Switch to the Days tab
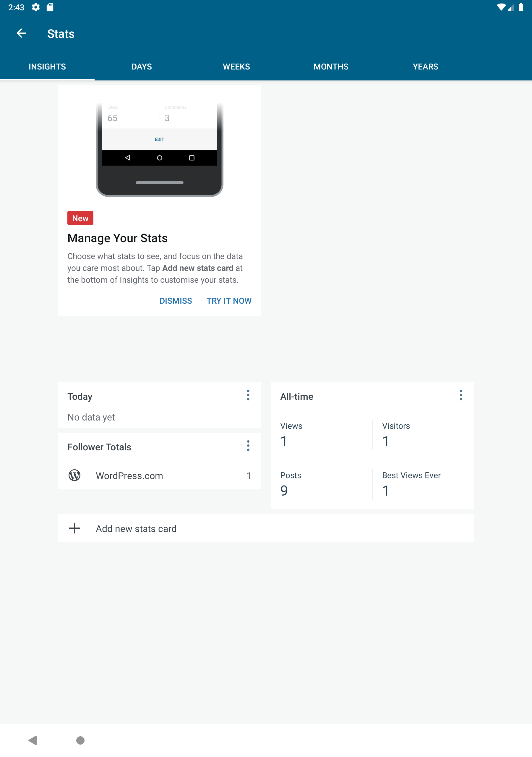The width and height of the screenshot is (532, 757). click(x=142, y=67)
